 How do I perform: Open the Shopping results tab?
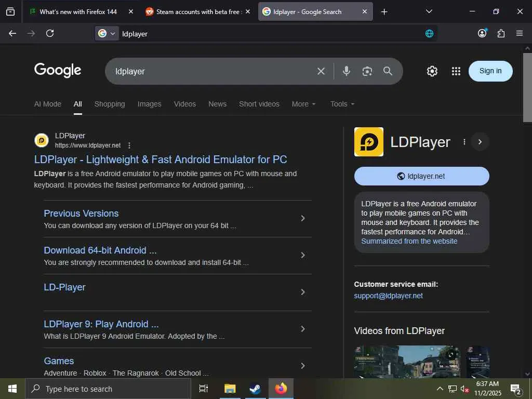click(110, 104)
